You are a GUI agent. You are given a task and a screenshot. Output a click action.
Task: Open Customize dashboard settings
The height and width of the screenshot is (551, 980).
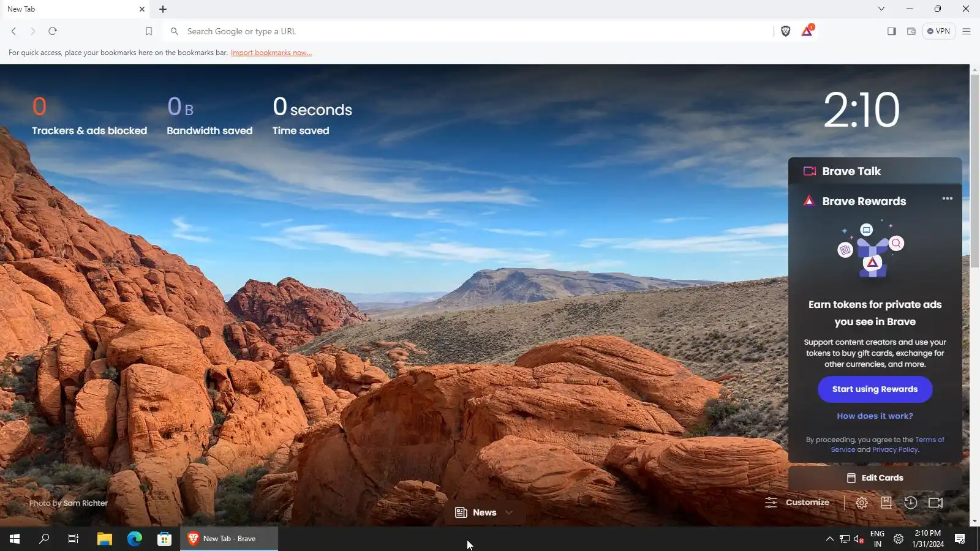click(797, 503)
